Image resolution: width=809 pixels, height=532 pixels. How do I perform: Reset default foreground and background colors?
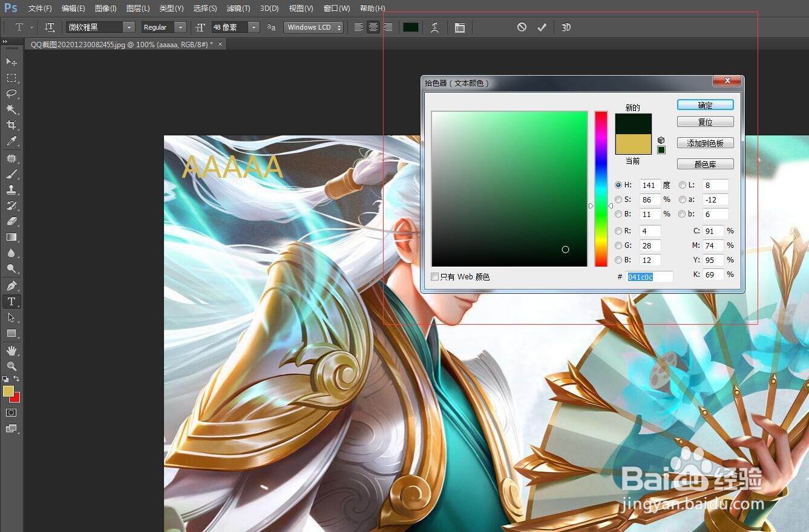tap(5, 378)
